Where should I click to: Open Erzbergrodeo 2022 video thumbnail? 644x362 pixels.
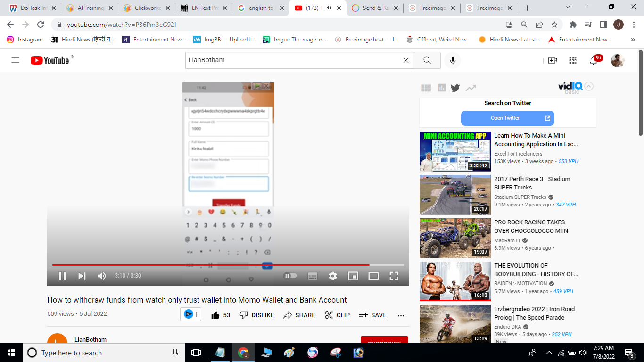coord(455,324)
